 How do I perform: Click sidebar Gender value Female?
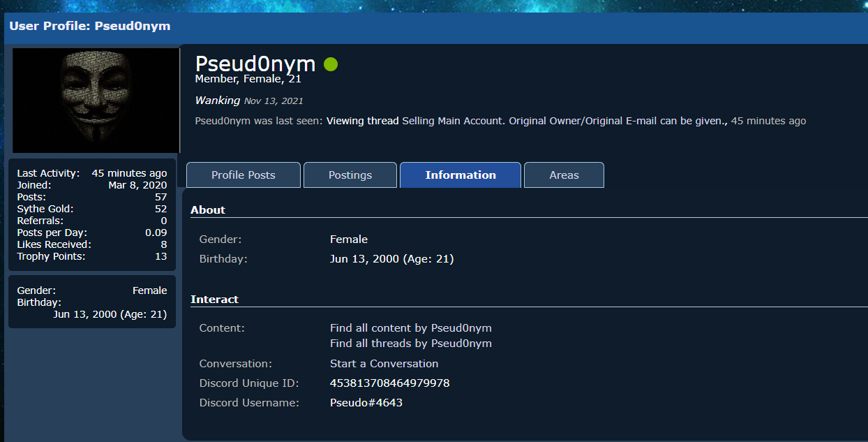click(150, 290)
